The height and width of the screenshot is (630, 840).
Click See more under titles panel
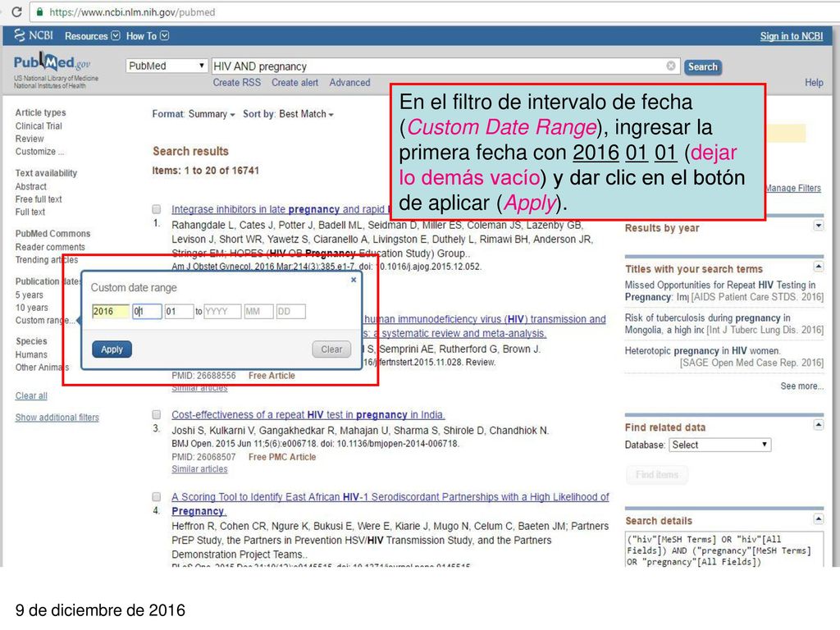click(x=801, y=386)
